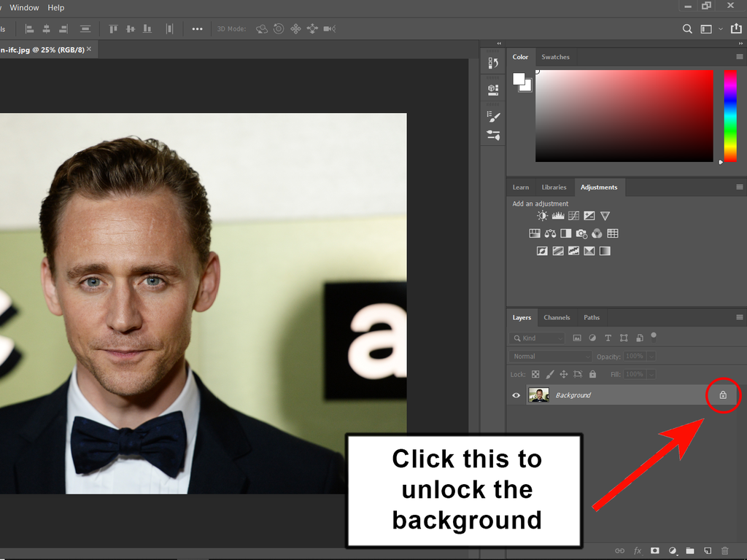Switch to the Channels tab
Viewport: 747px width, 560px height.
pyautogui.click(x=557, y=317)
